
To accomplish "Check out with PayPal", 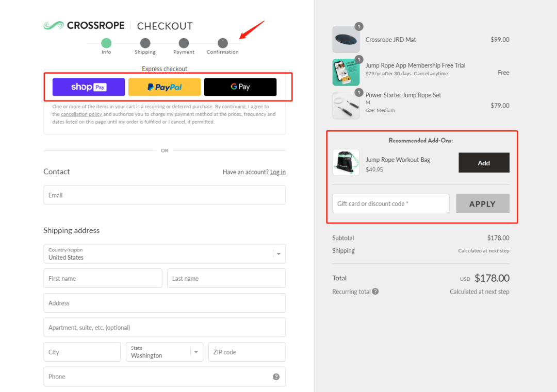I will (165, 87).
